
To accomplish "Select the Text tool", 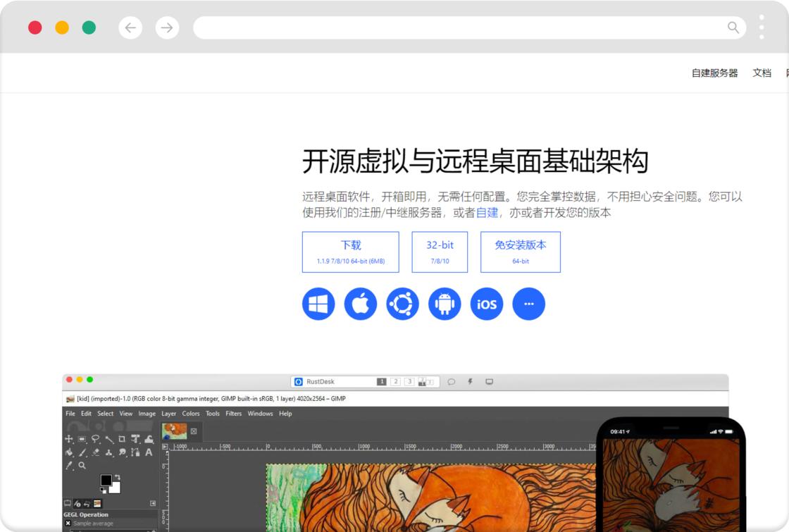I will tap(149, 452).
